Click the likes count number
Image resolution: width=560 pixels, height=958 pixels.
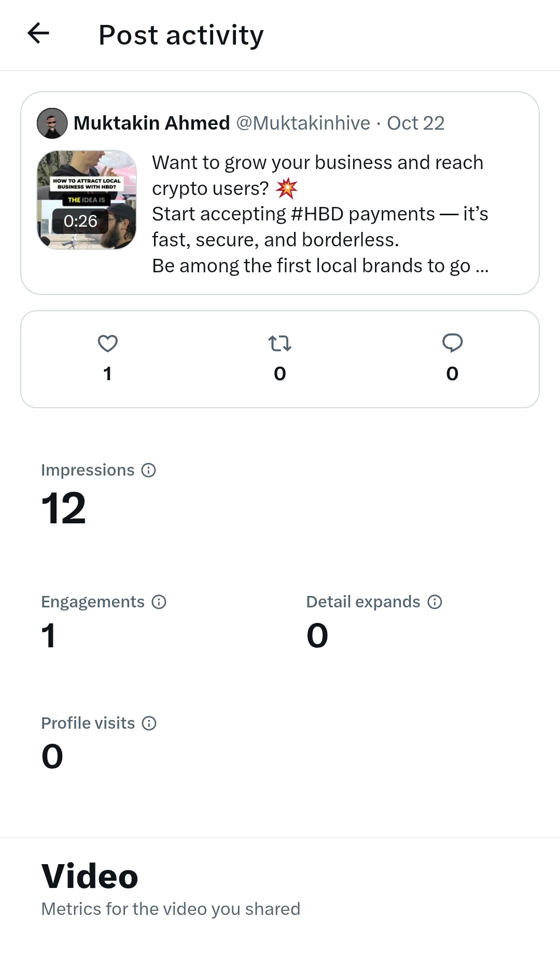[107, 374]
